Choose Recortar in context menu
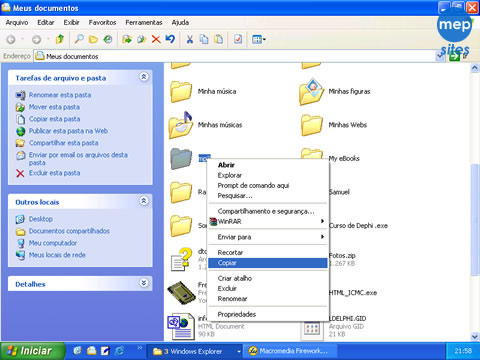 [268, 253]
